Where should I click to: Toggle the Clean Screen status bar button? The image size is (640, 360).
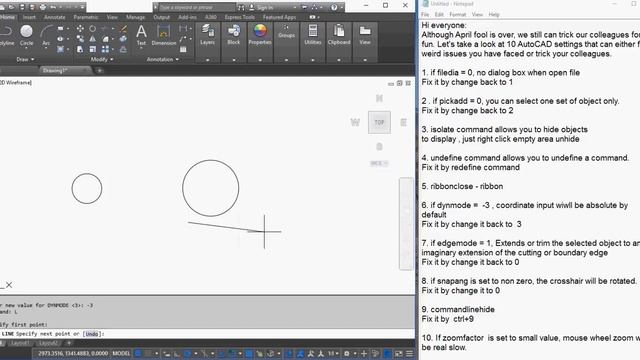398,353
